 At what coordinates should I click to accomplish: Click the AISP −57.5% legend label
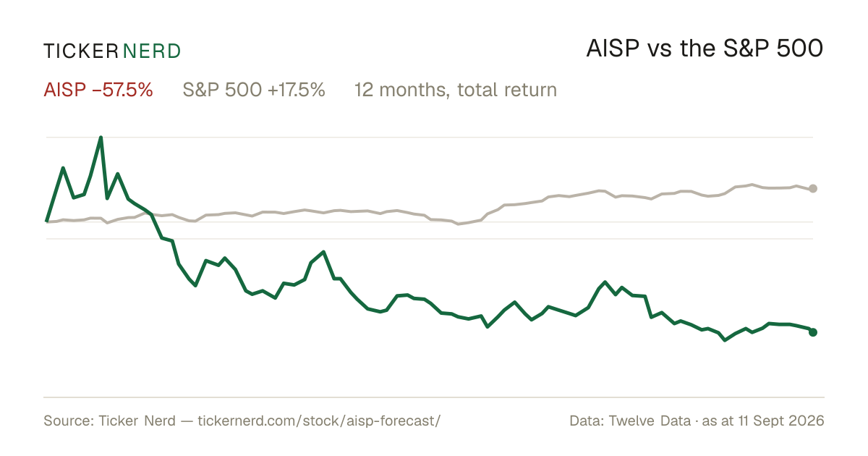(98, 90)
